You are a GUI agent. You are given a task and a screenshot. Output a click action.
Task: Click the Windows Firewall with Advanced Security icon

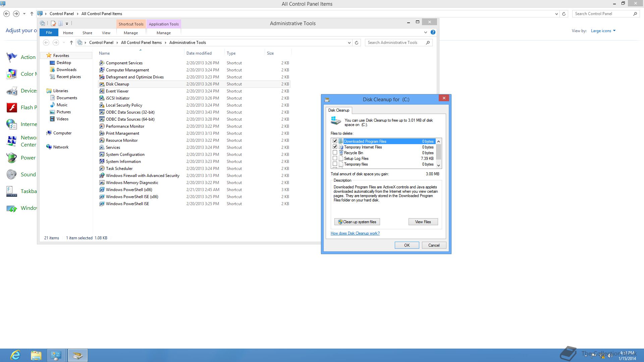click(102, 176)
